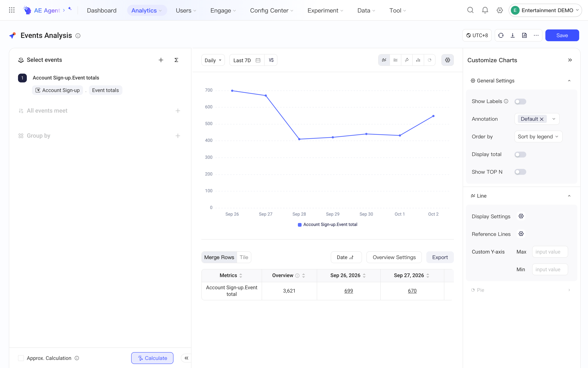
Task: Click the Export button
Action: pyautogui.click(x=440, y=257)
